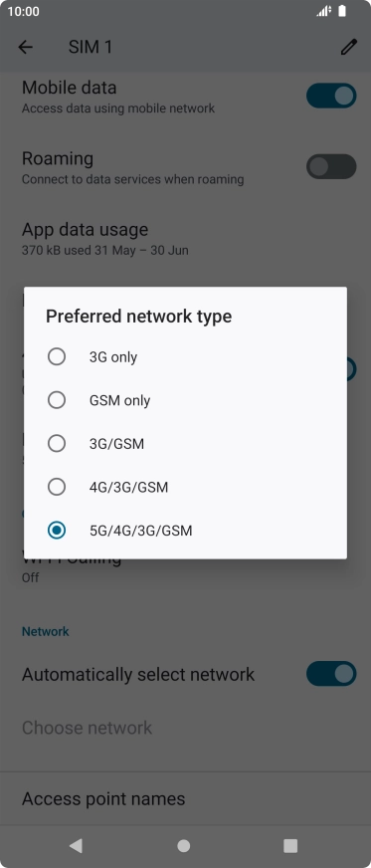Toggle Automatically select network switch
The image size is (371, 868).
coord(331,674)
